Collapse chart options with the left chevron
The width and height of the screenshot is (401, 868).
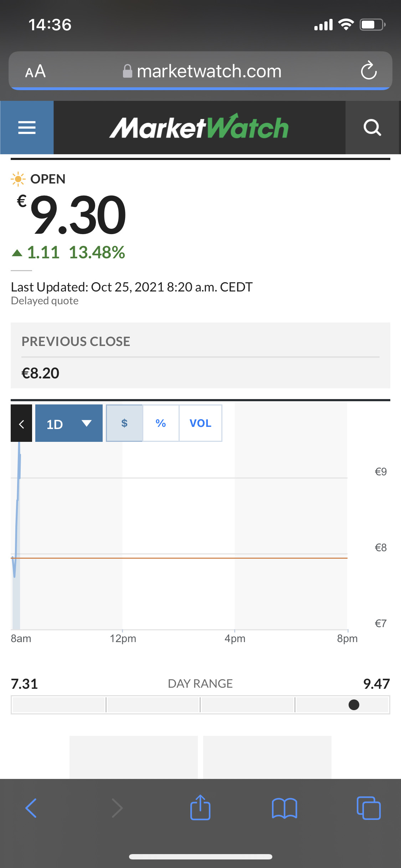pyautogui.click(x=21, y=423)
